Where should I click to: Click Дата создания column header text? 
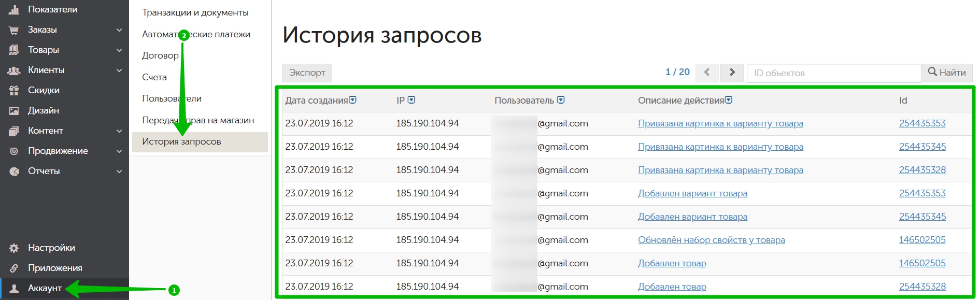click(x=316, y=101)
